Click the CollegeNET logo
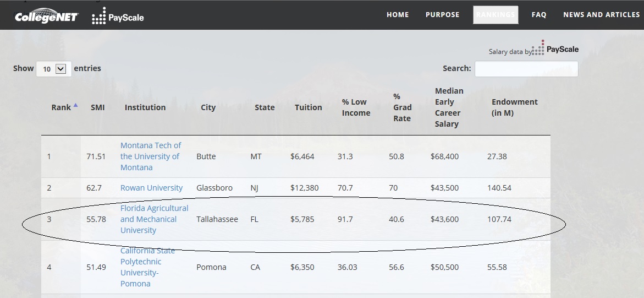The width and height of the screenshot is (644, 298). click(x=46, y=16)
